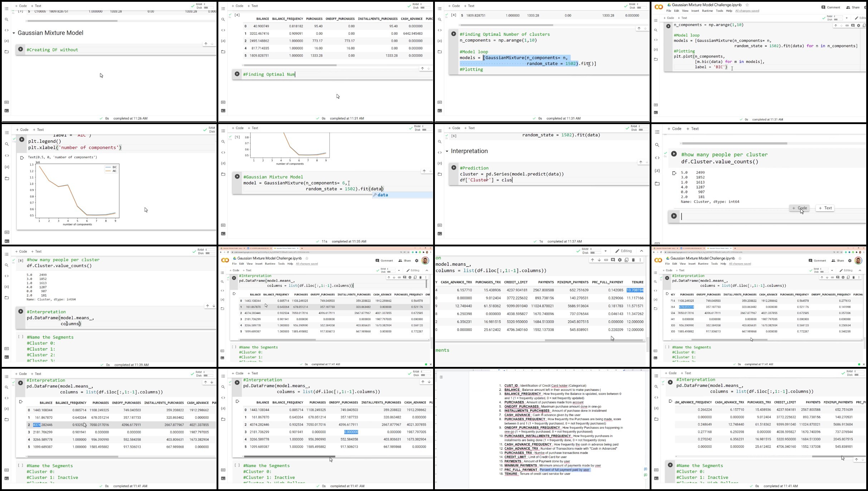Click horizontal scrollbar under table with 0.000000 highlighted
Screen dimensions: 868x491
pyautogui.click(x=289, y=457)
